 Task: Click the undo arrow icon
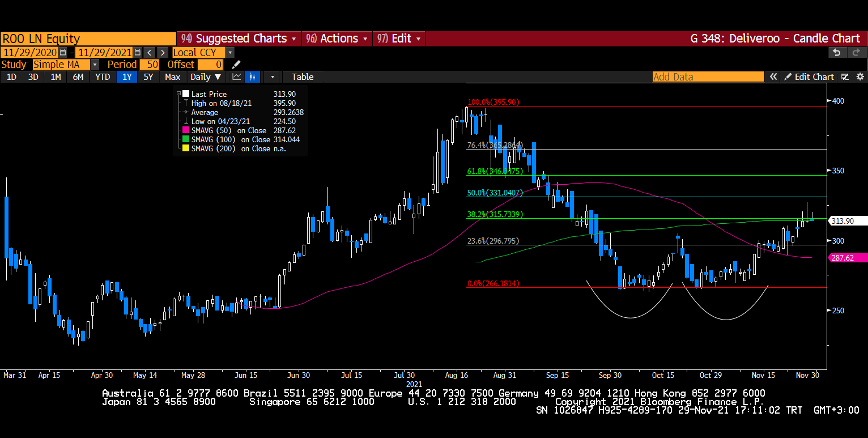point(836,52)
